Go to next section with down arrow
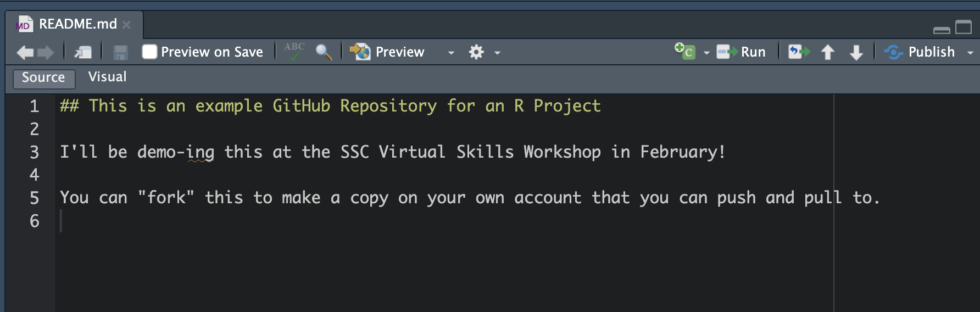 pos(856,52)
